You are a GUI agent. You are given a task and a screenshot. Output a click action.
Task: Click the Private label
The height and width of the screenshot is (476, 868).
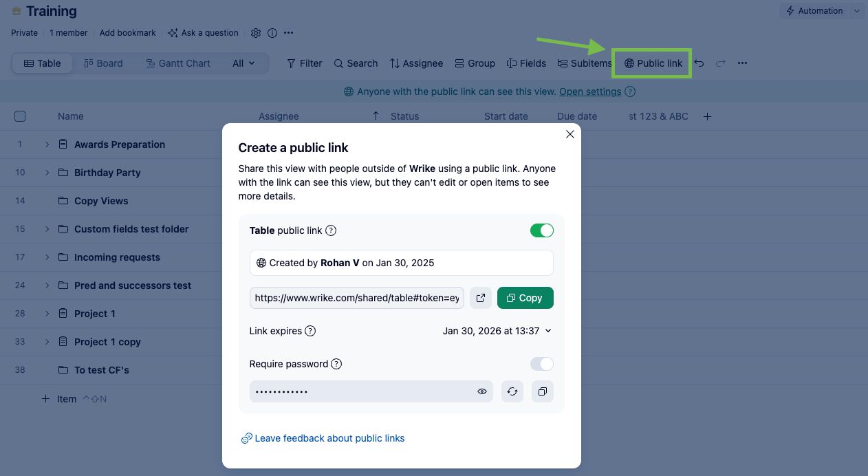(25, 33)
